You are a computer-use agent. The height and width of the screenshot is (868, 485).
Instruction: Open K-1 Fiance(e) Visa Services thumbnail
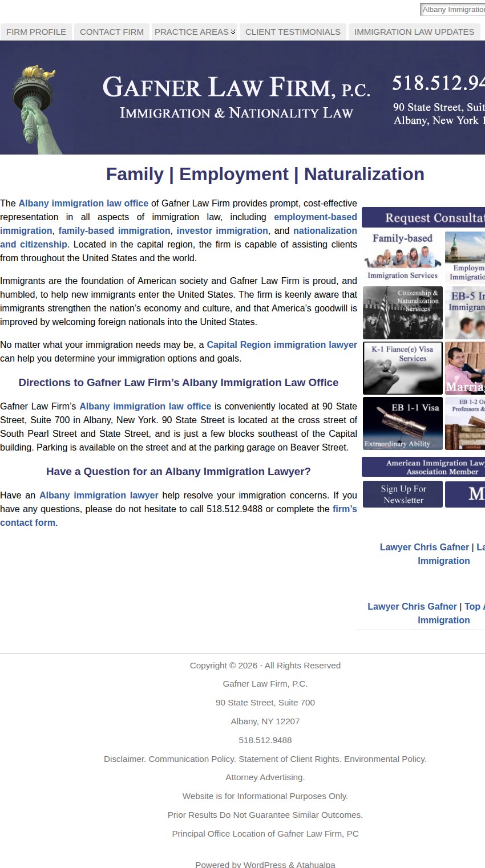403,368
